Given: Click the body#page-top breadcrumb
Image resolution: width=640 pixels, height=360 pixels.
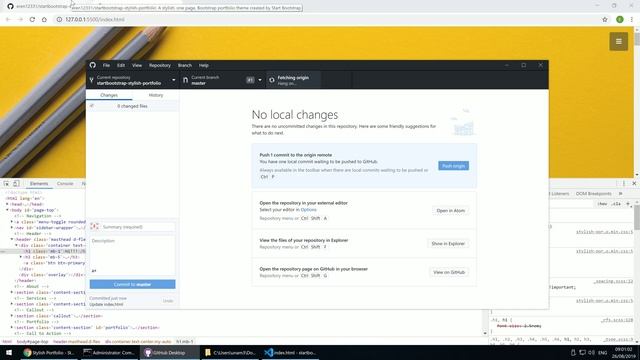Looking at the screenshot, I should pyautogui.click(x=32, y=341).
